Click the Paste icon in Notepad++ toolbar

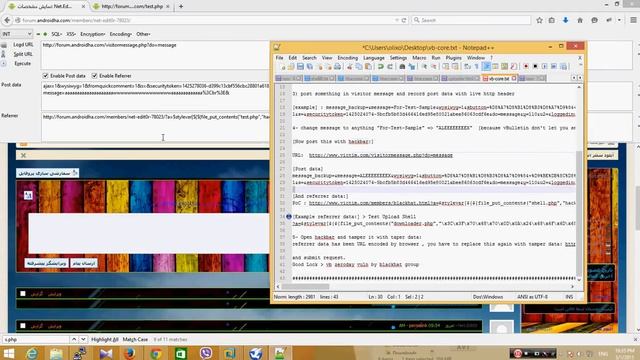(369, 67)
